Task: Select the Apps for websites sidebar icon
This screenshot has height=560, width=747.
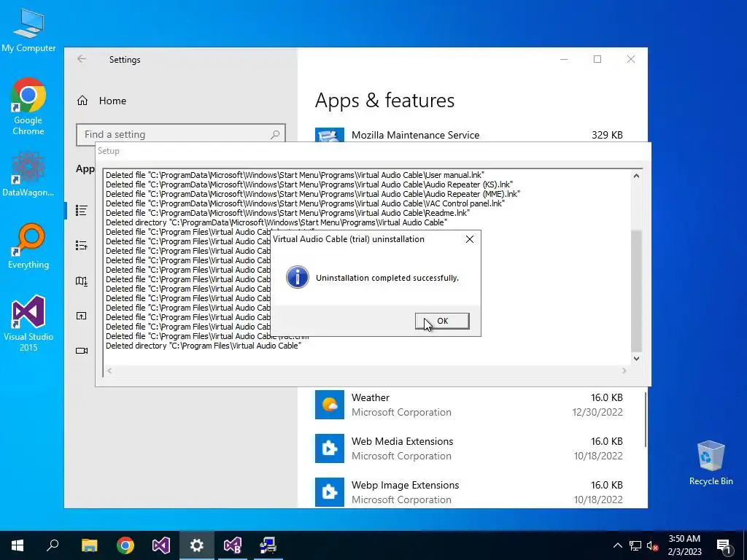Action: (82, 316)
